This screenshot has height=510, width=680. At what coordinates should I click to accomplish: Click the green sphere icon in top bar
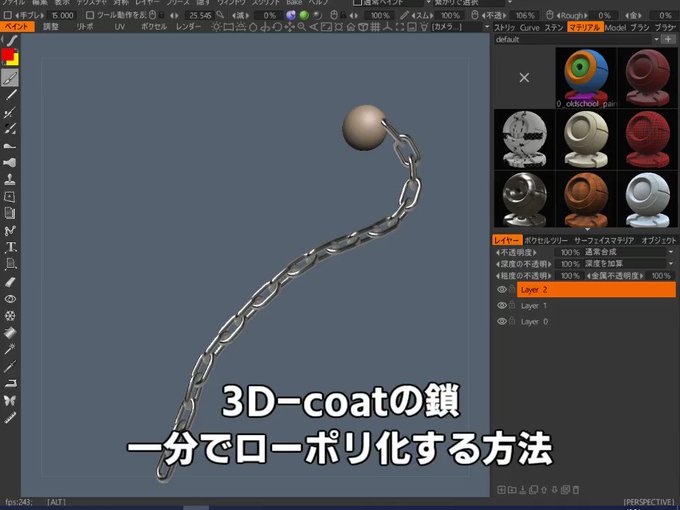[x=304, y=15]
